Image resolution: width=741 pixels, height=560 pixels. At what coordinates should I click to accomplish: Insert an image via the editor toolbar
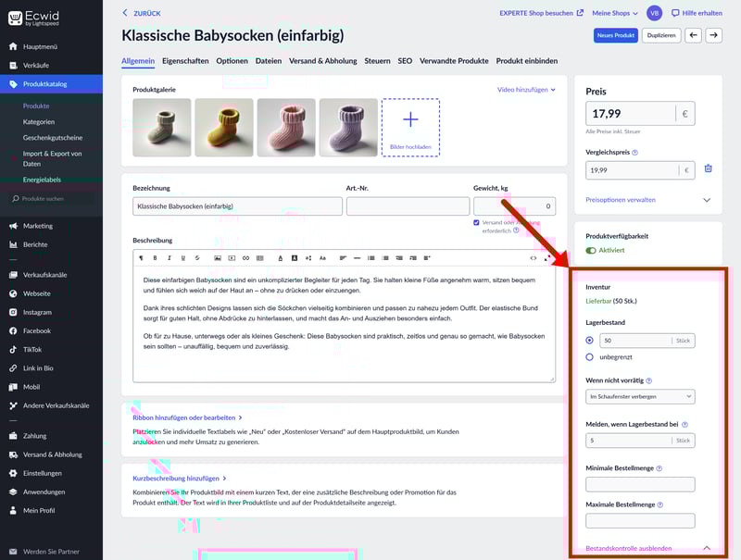pyautogui.click(x=218, y=257)
